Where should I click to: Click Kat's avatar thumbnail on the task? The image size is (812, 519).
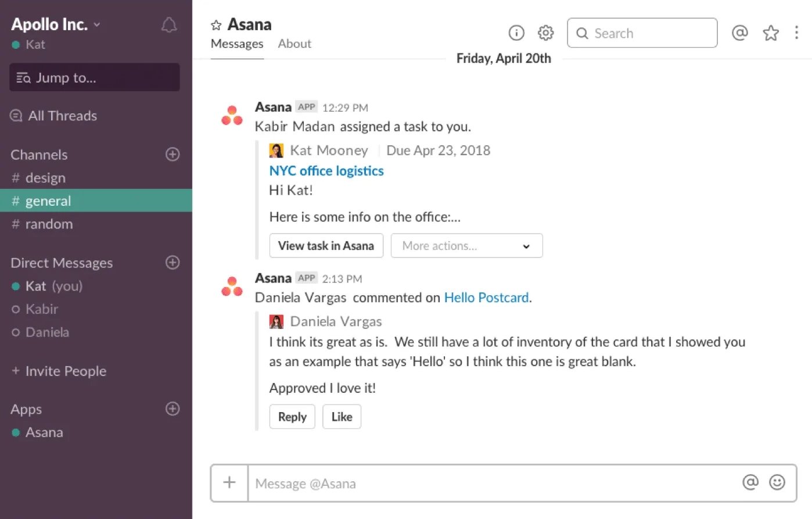pyautogui.click(x=276, y=150)
